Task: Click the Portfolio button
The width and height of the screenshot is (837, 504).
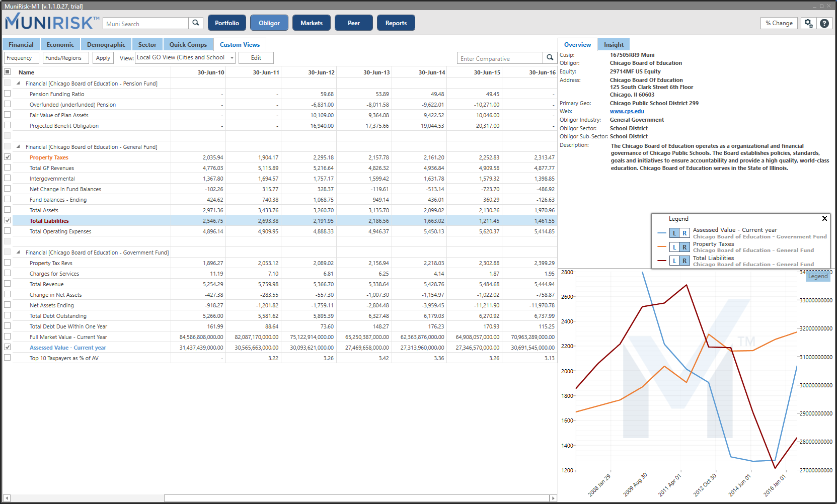Action: [x=227, y=23]
